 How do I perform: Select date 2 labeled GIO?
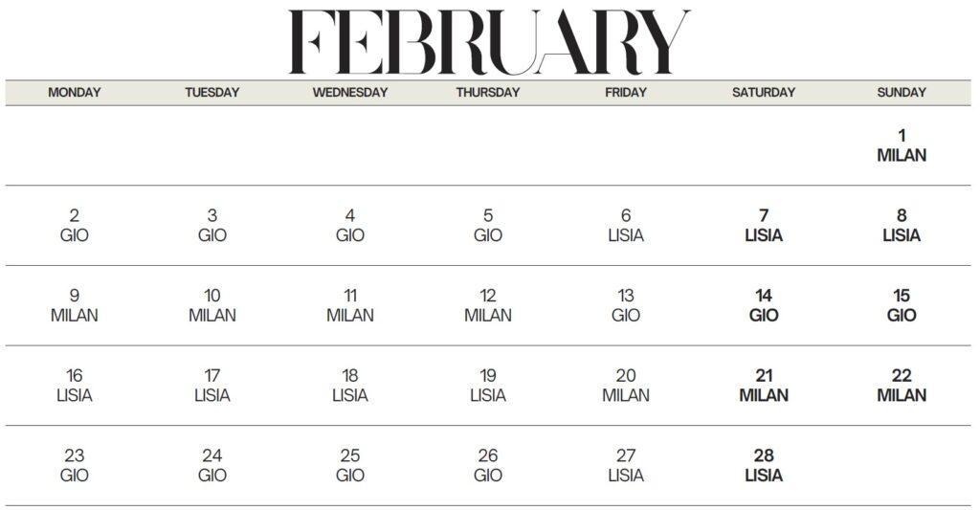coord(75,226)
